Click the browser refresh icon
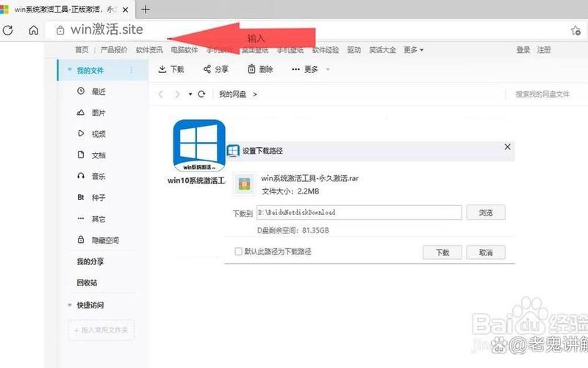Image resolution: width=588 pixels, height=368 pixels. [8, 30]
